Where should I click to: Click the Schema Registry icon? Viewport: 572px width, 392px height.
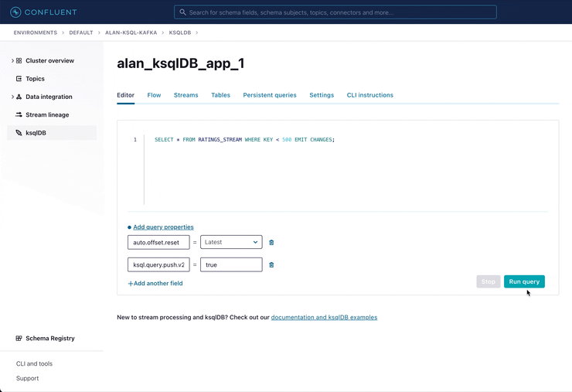click(x=19, y=339)
